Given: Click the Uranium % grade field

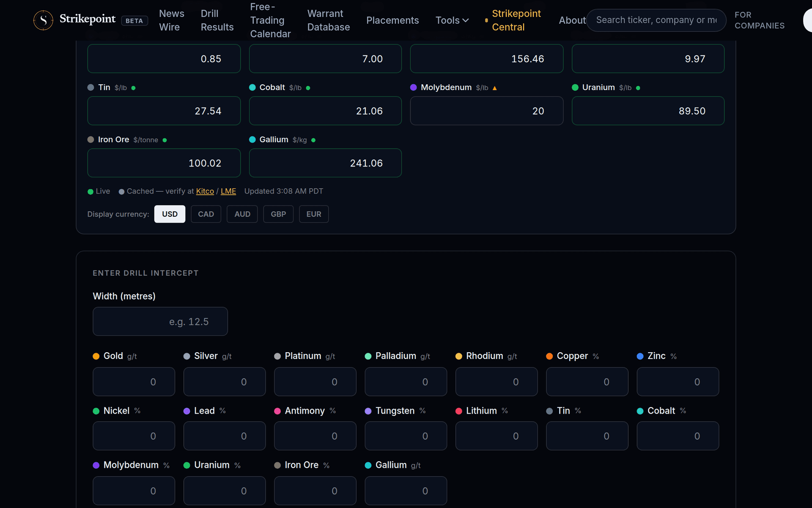Looking at the screenshot, I should [225, 491].
